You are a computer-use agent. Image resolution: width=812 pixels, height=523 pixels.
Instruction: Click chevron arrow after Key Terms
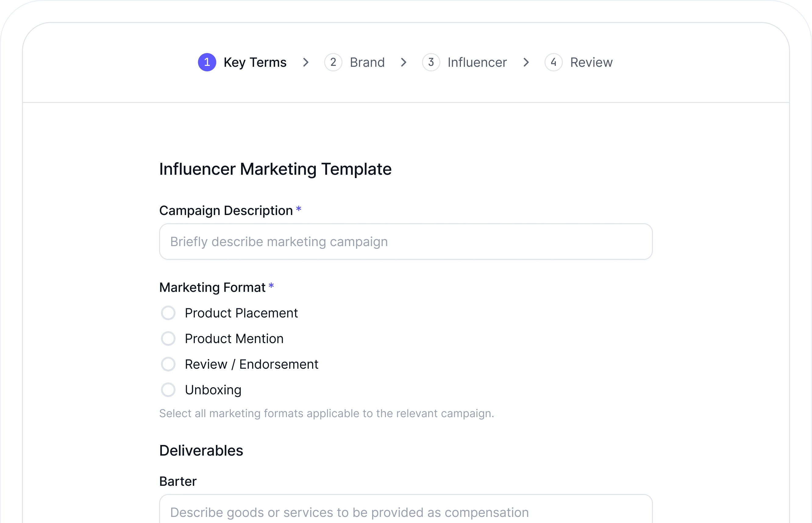[x=305, y=62]
